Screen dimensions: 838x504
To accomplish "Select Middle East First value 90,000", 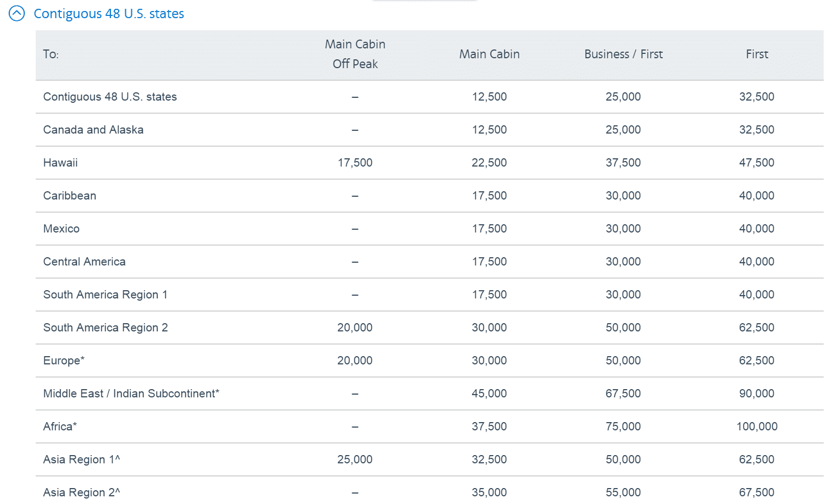I will (757, 394).
